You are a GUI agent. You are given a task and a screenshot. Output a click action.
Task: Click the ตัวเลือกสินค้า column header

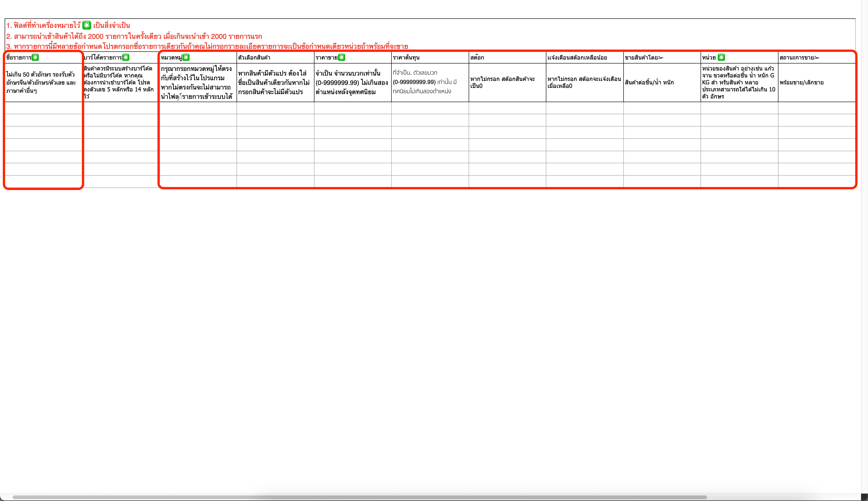coord(254,57)
